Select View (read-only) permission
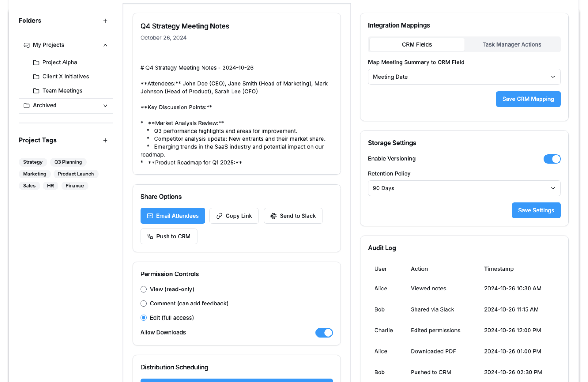Viewport: 588px width, 382px height. [x=144, y=290]
